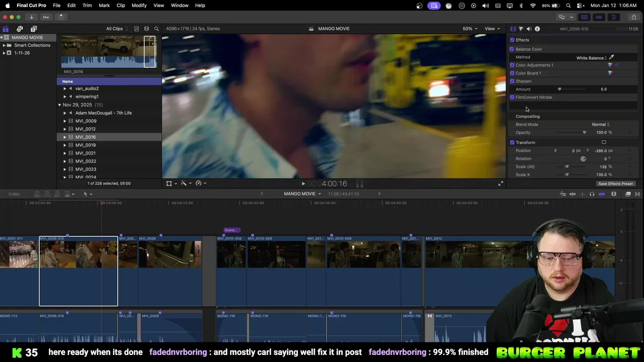
Task: Show the Libraries sidebar icon
Action: [x=6, y=29]
